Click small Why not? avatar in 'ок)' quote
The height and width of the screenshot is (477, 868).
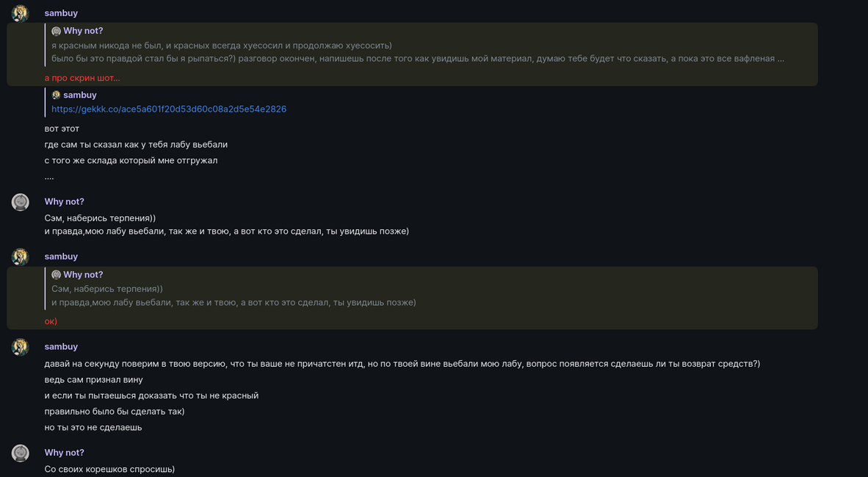click(x=56, y=275)
